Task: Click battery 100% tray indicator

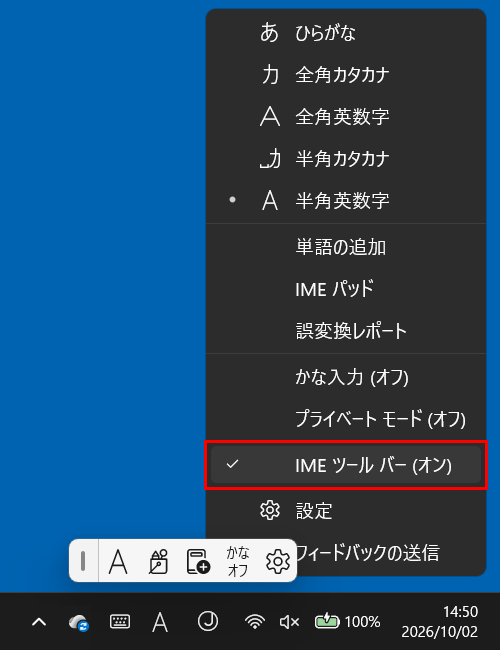Action: click(347, 622)
